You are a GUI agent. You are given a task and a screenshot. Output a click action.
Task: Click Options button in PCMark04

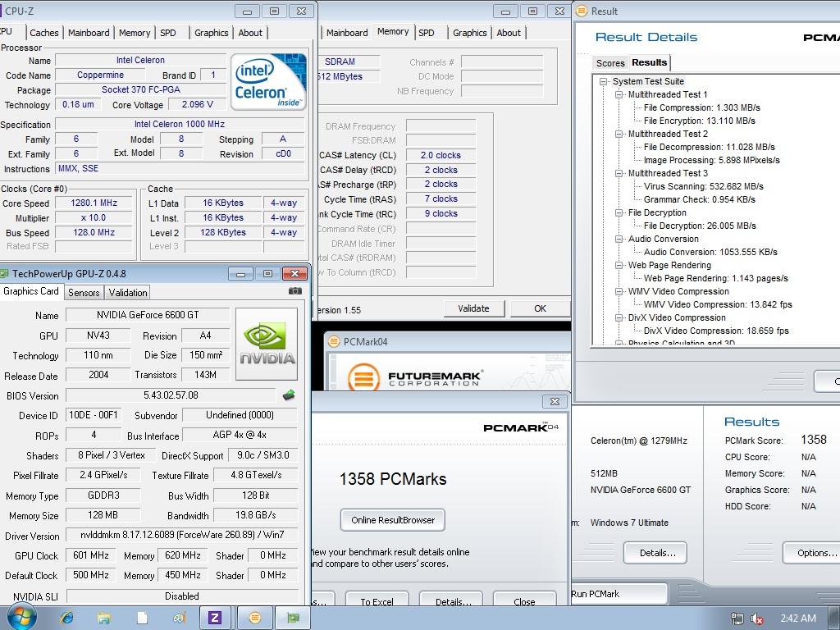tap(813, 553)
